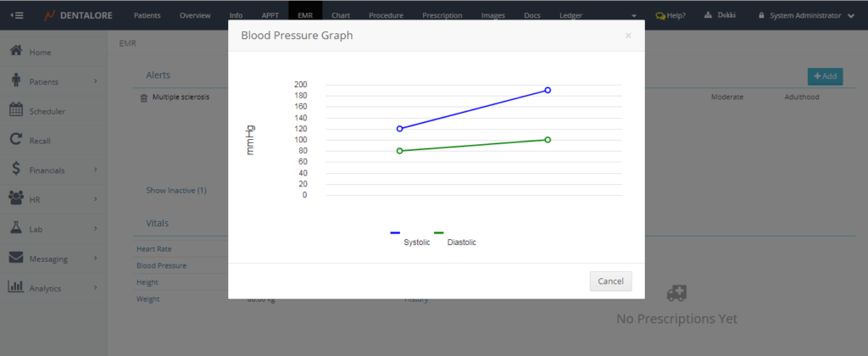
Task: Open the Messaging envelope icon
Action: point(15,258)
